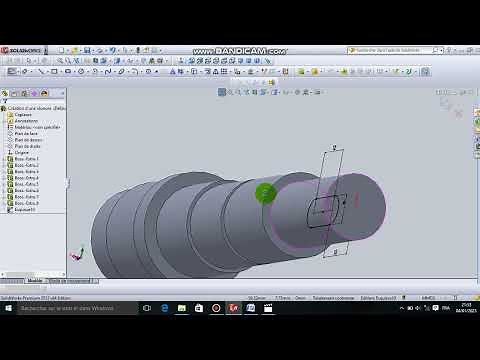The height and width of the screenshot is (360, 480).
Task: Open the DimXpertManager tab
Action: click(x=34, y=93)
